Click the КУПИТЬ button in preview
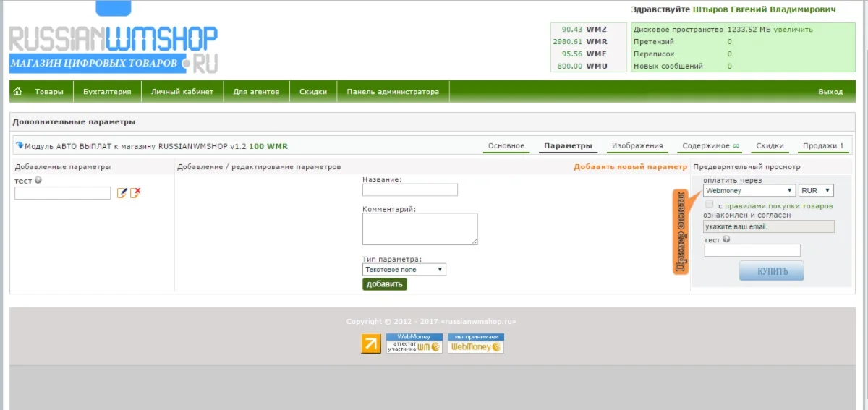Viewport: 868px width, 410px height. (x=771, y=271)
